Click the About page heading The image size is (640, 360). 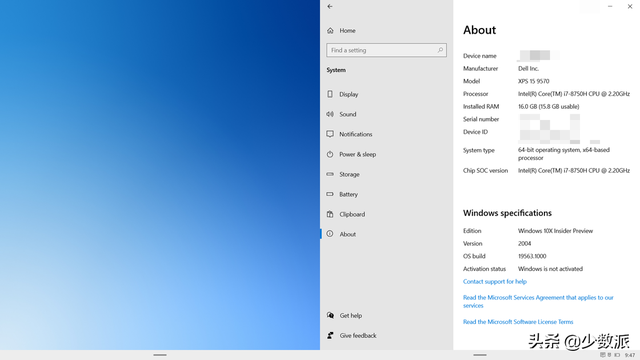480,30
